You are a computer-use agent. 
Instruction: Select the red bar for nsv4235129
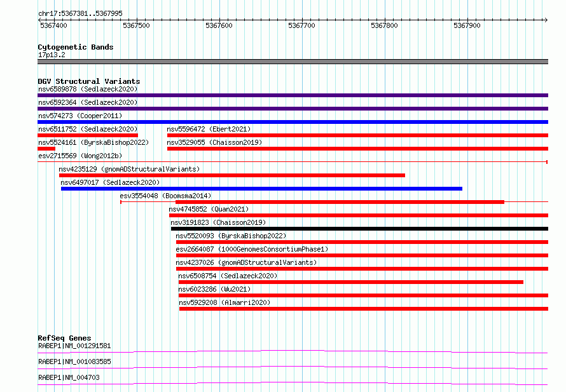coord(232,175)
